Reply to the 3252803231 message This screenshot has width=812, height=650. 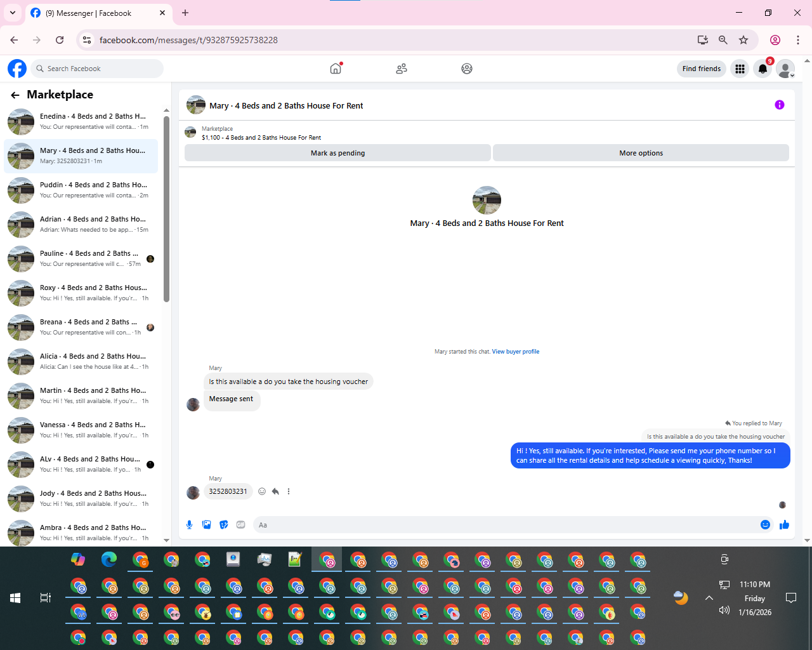pyautogui.click(x=275, y=491)
